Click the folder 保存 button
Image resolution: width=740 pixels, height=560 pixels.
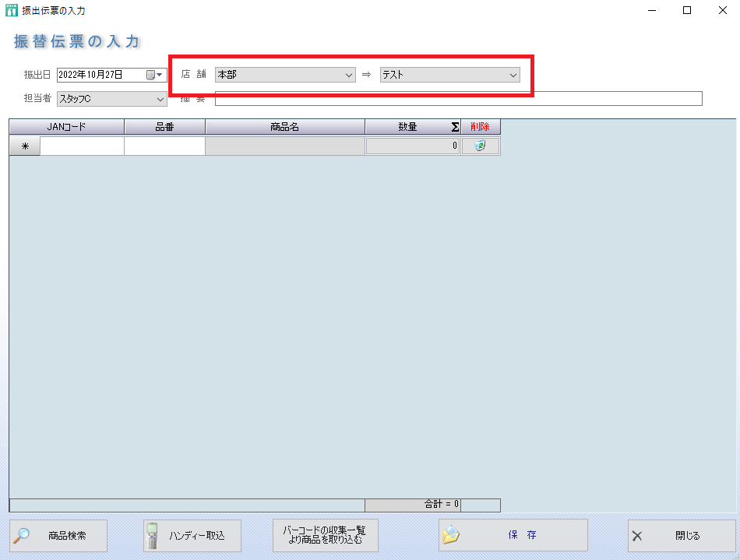(x=513, y=535)
